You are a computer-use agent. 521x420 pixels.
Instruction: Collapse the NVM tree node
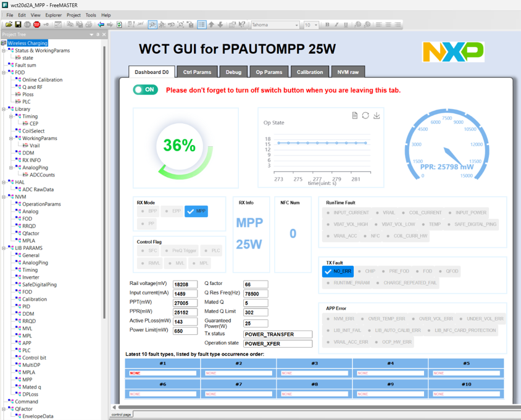(x=4, y=197)
